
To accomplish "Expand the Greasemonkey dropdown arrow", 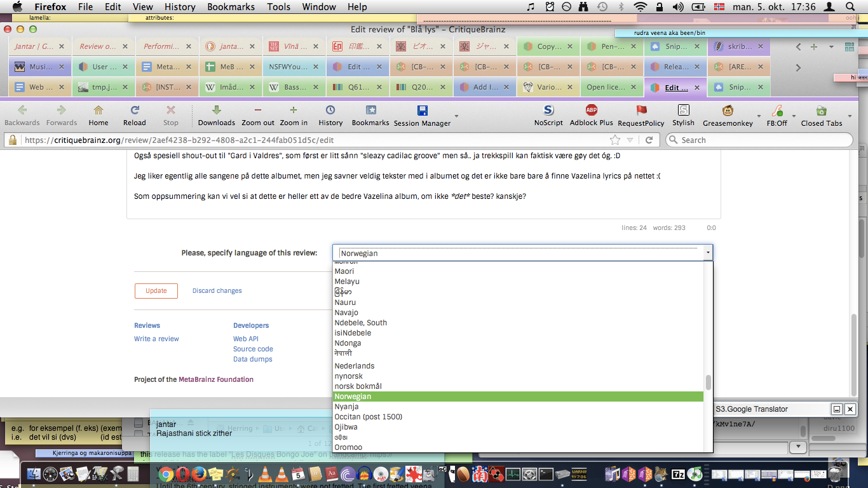I will 757,117.
